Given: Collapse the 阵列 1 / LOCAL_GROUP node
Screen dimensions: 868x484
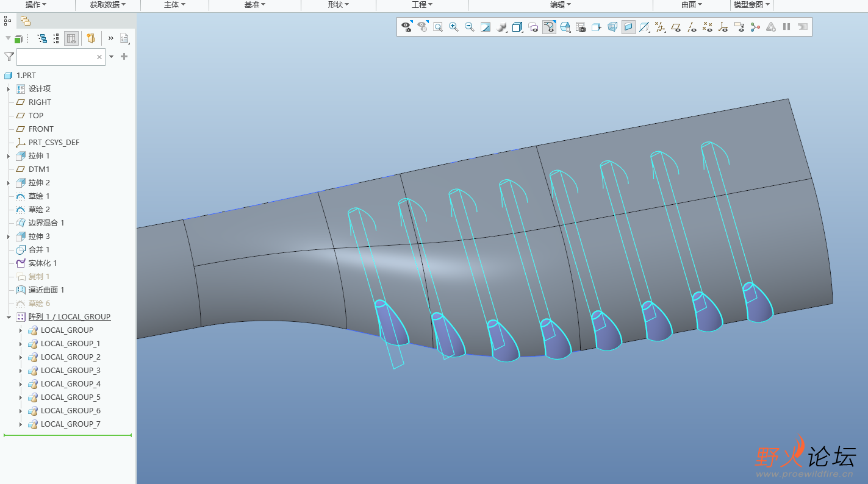Looking at the screenshot, I should [9, 317].
